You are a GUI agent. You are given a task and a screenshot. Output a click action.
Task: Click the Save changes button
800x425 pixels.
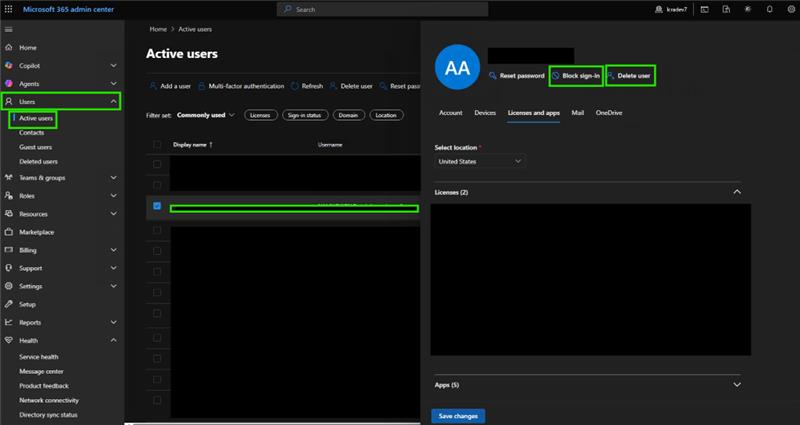458,416
